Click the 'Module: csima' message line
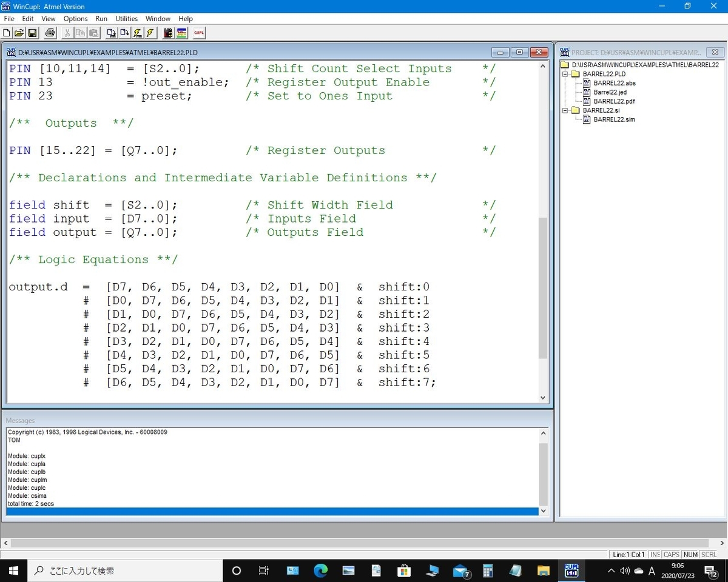Viewport: 728px width, 582px height. tap(27, 496)
